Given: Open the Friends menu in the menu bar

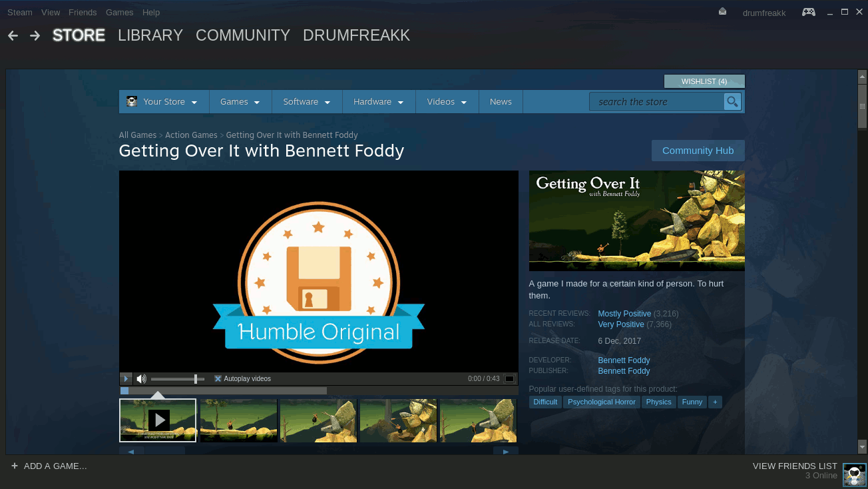Looking at the screenshot, I should pos(83,12).
